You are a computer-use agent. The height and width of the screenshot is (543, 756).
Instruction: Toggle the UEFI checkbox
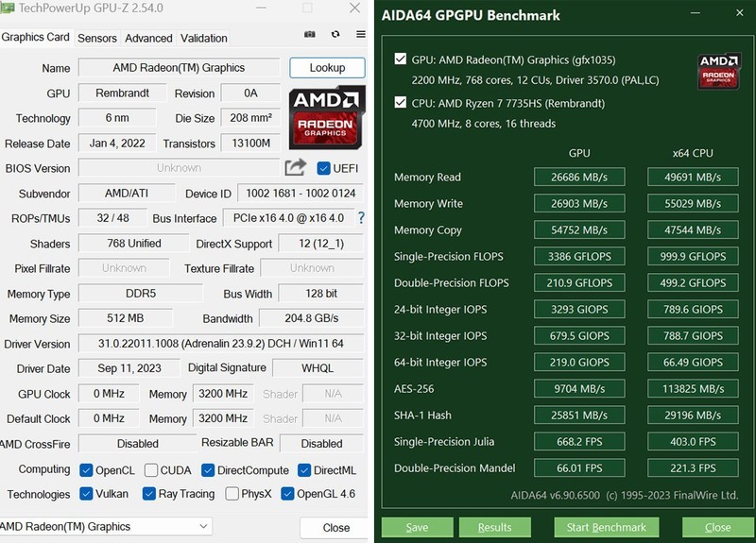323,168
